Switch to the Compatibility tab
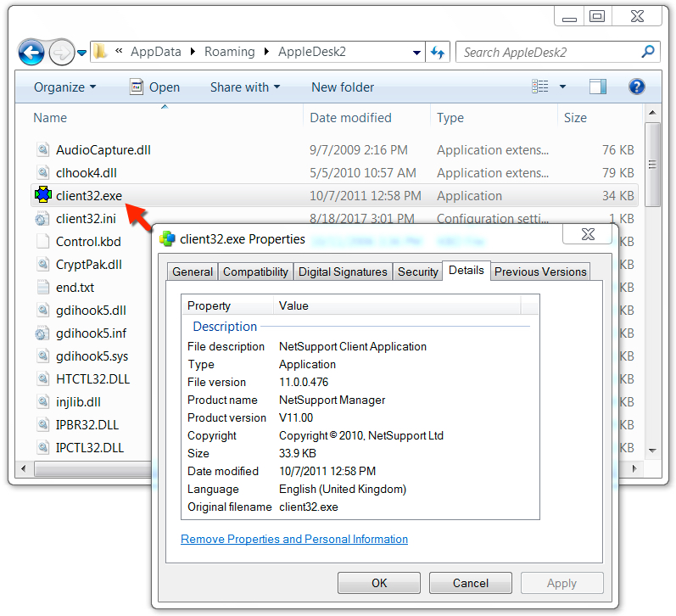This screenshot has width=676, height=616. 255,272
